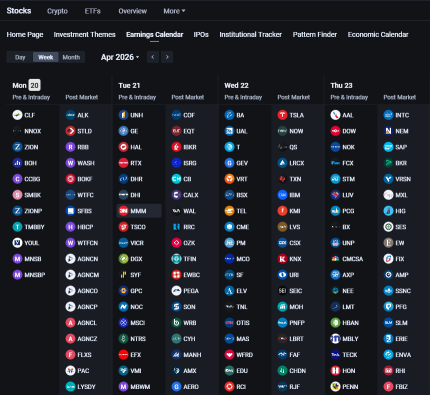Go to Home Page section
The width and height of the screenshot is (430, 395).
(x=25, y=35)
